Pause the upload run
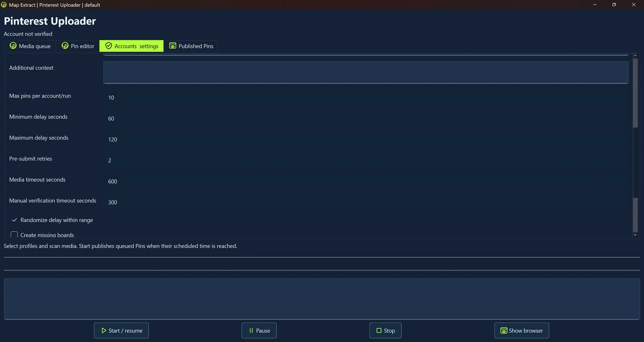 pyautogui.click(x=259, y=331)
